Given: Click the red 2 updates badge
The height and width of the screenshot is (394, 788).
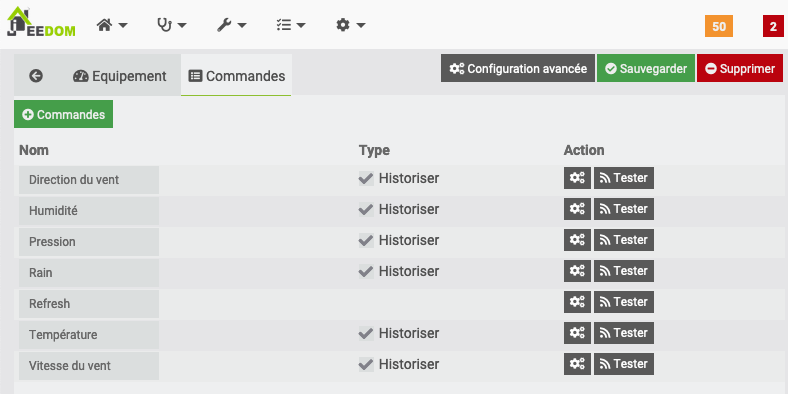Looking at the screenshot, I should click(773, 26).
